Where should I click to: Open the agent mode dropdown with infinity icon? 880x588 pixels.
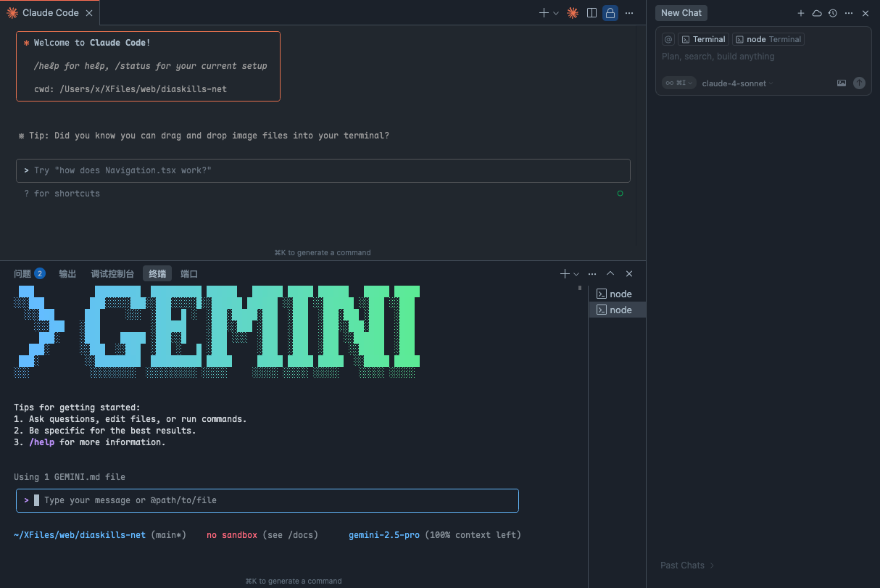[x=679, y=83]
